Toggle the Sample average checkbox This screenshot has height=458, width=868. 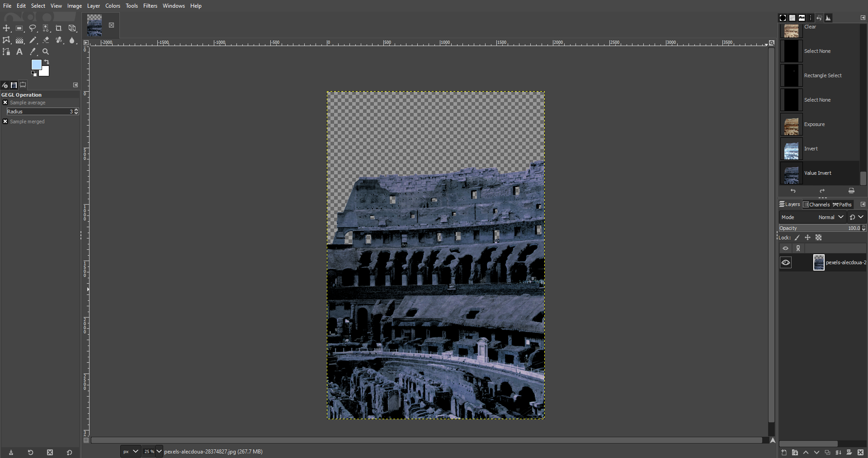(5, 103)
